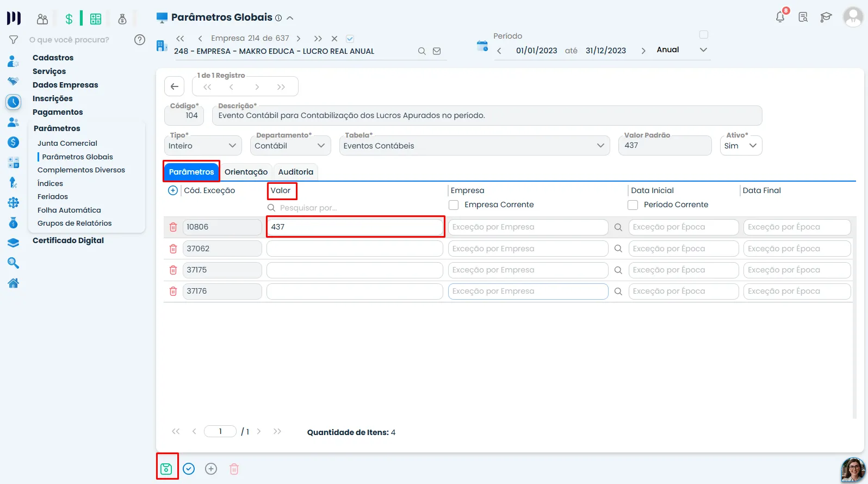Open the Tabela Eventos Contábeis dropdown
Screen dimensions: 868x484
pyautogui.click(x=475, y=146)
